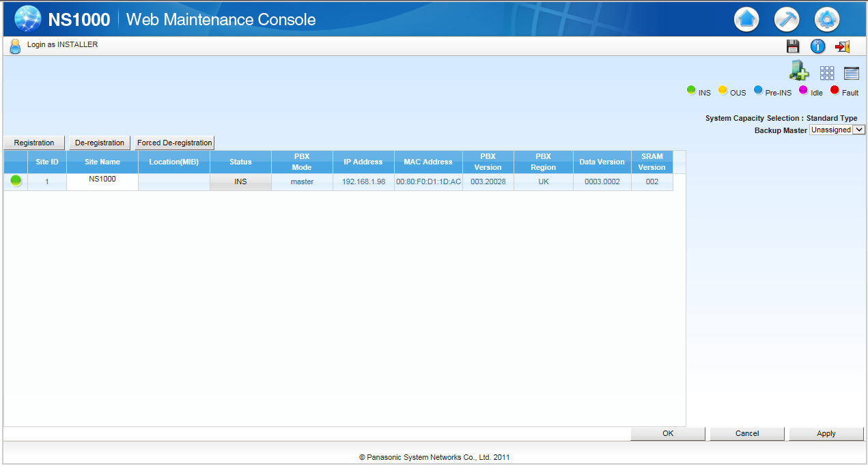Click the Registration button
The image size is (868, 466).
[34, 143]
